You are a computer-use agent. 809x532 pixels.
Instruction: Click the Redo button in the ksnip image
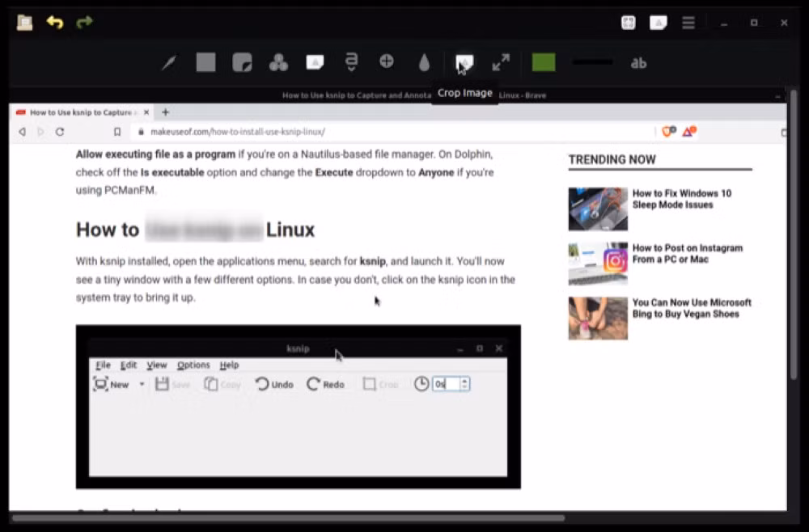tap(325, 384)
